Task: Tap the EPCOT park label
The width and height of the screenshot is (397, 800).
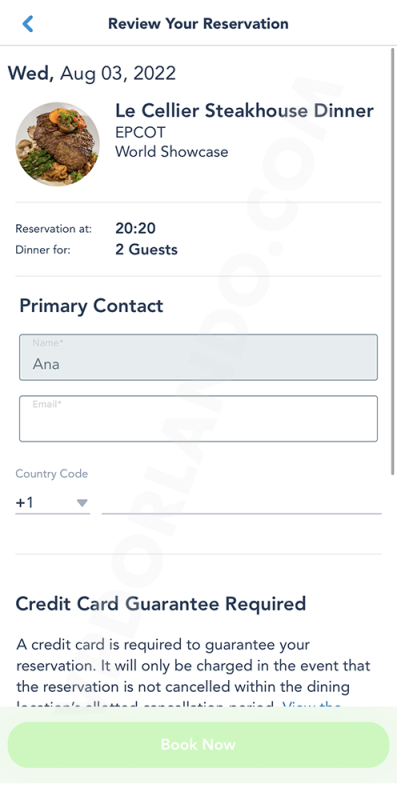Action: 140,132
